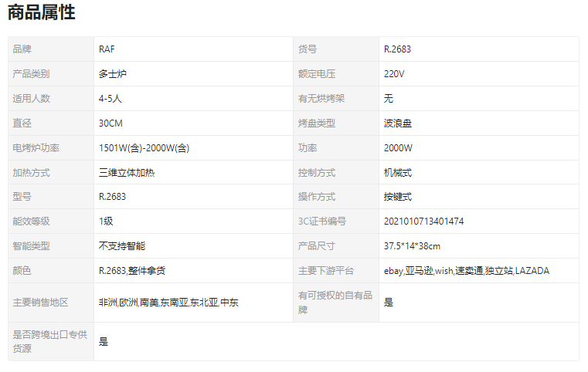Click the 烤盘类型 label

(x=317, y=123)
